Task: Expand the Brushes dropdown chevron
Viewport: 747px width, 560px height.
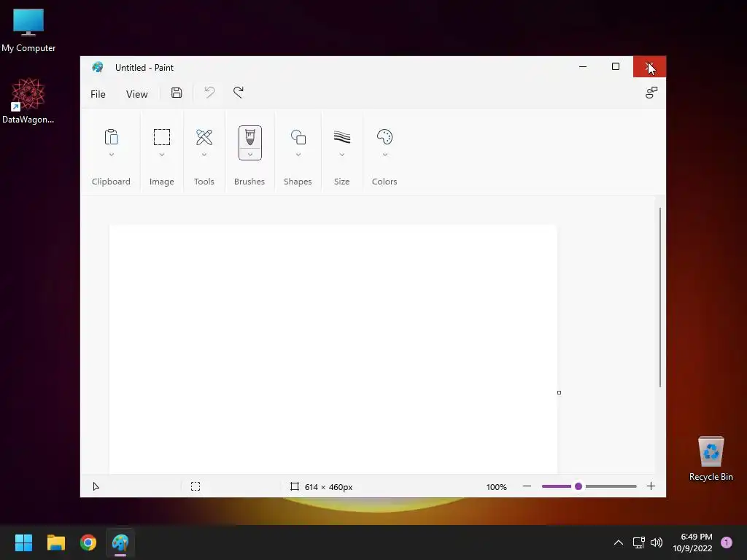Action: pyautogui.click(x=250, y=155)
